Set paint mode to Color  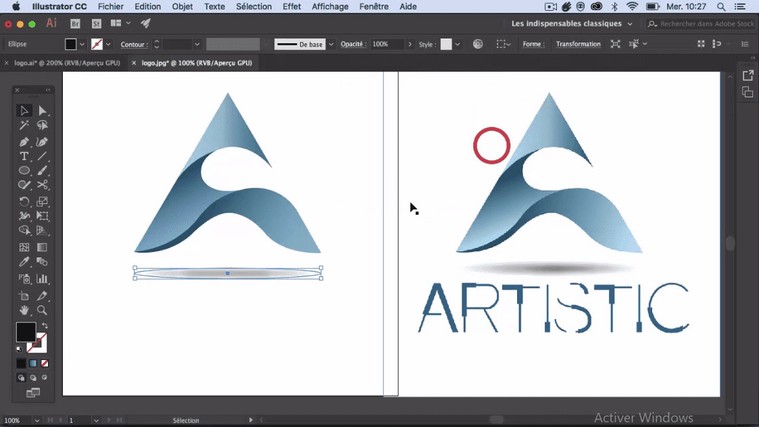click(x=21, y=363)
